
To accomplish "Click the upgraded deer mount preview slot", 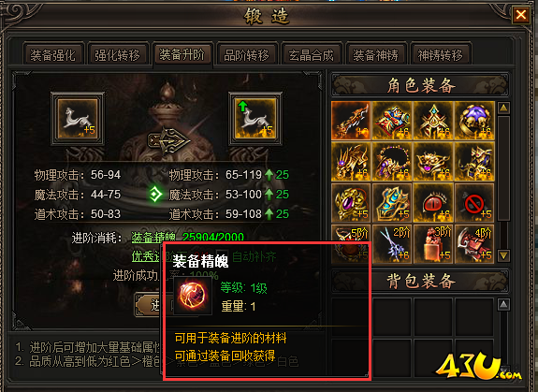I will click(x=255, y=119).
